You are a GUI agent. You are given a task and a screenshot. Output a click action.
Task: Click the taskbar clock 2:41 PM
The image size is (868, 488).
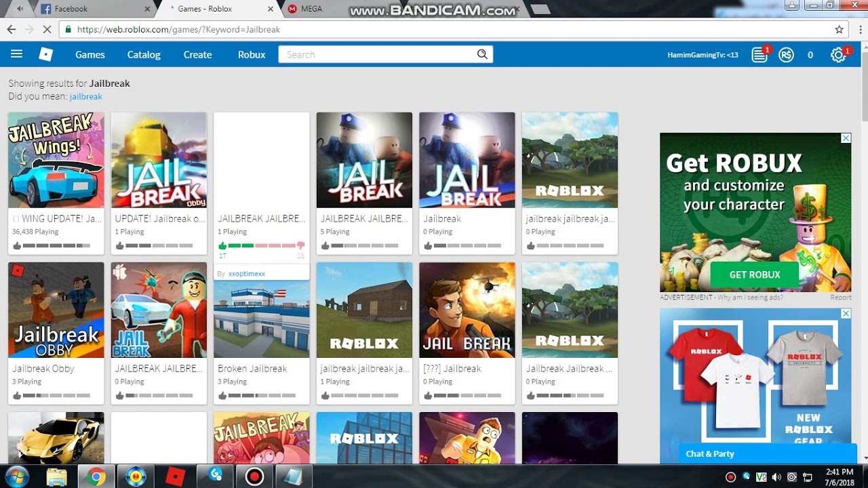[840, 472]
